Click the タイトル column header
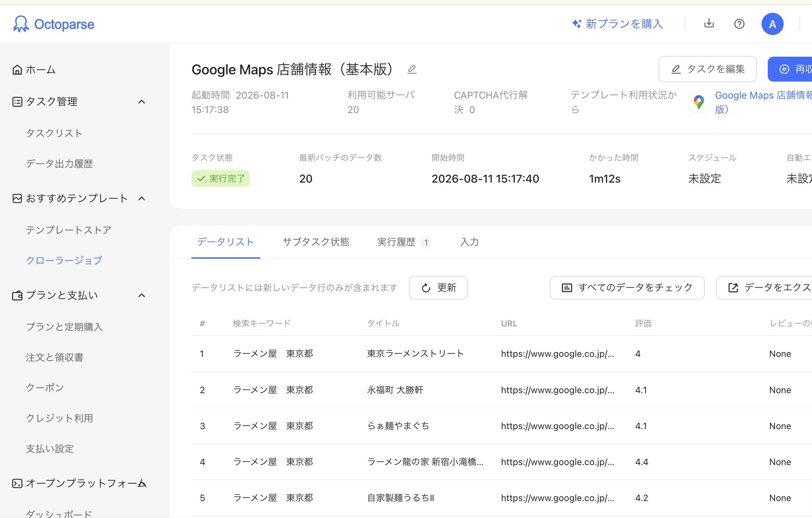Image resolution: width=812 pixels, height=518 pixels. pyautogui.click(x=383, y=323)
